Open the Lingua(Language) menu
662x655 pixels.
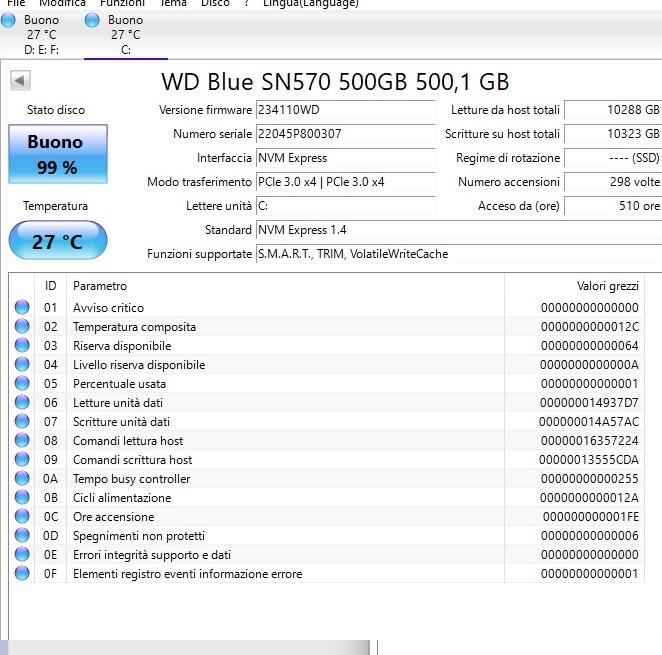311,3
